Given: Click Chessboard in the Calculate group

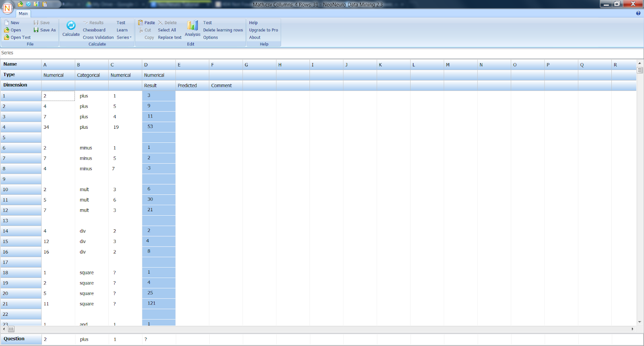Looking at the screenshot, I should 94,30.
